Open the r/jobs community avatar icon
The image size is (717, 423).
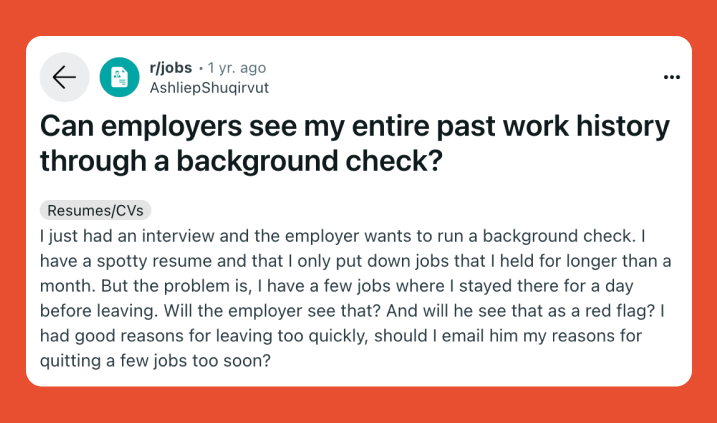point(119,77)
